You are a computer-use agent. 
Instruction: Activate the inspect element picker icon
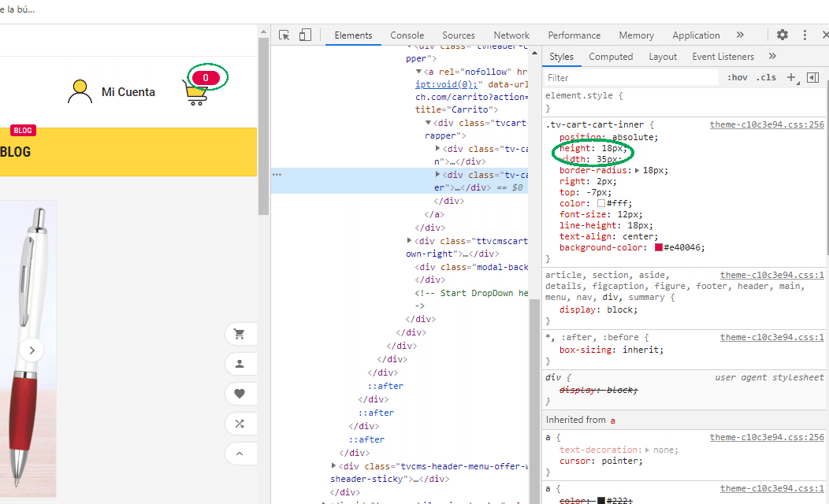pos(284,35)
